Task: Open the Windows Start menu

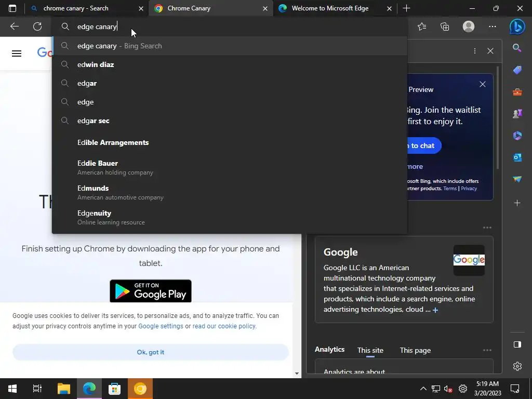Action: [x=12, y=389]
